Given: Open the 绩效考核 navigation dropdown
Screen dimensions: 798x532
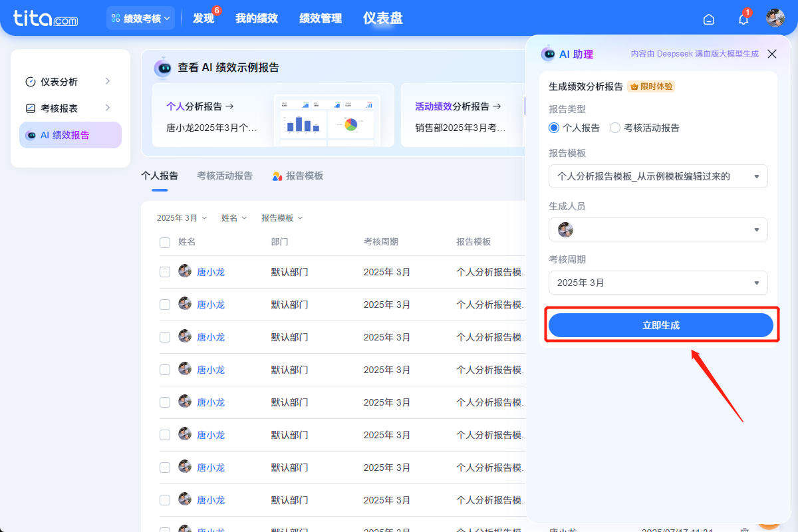Looking at the screenshot, I should click(140, 18).
